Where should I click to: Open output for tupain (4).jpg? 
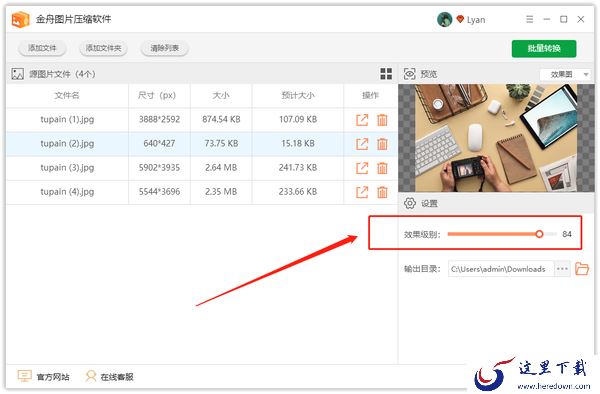tap(362, 192)
